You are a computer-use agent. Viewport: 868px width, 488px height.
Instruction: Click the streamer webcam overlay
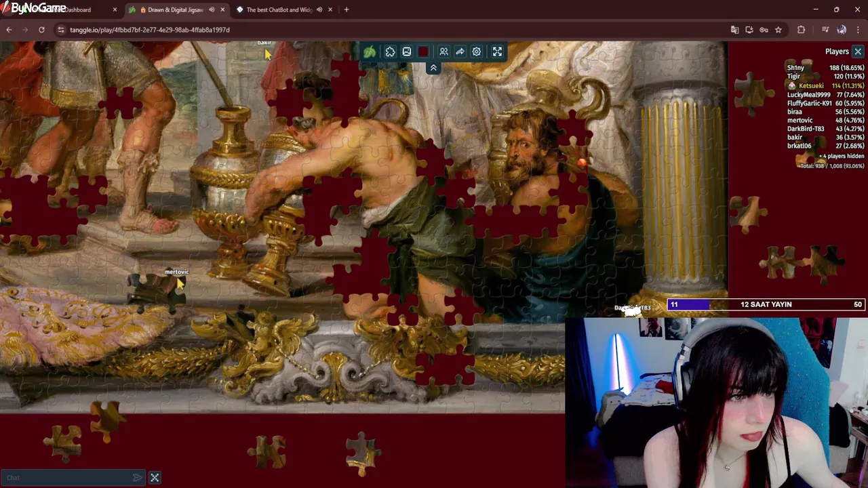(716, 403)
